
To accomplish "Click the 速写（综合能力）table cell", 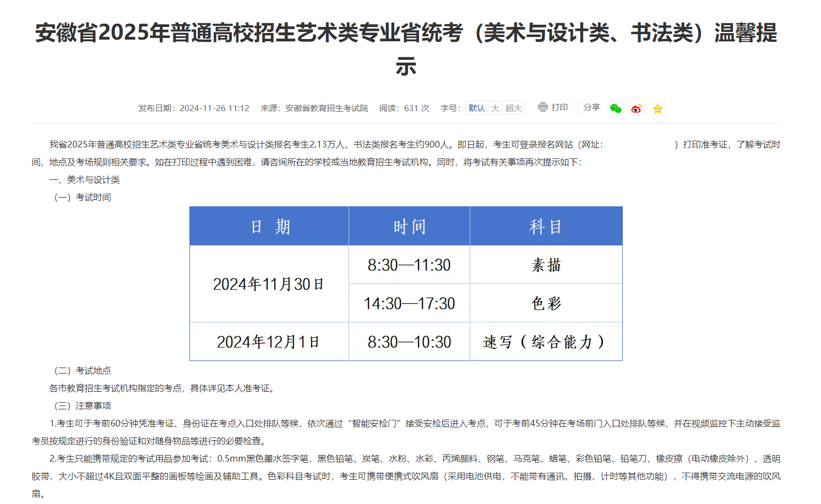I will (546, 342).
